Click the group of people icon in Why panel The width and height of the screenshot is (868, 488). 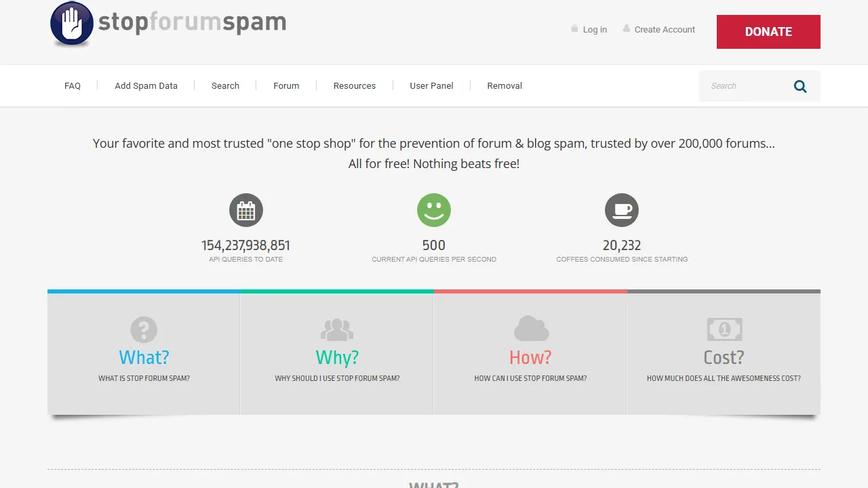(x=337, y=330)
